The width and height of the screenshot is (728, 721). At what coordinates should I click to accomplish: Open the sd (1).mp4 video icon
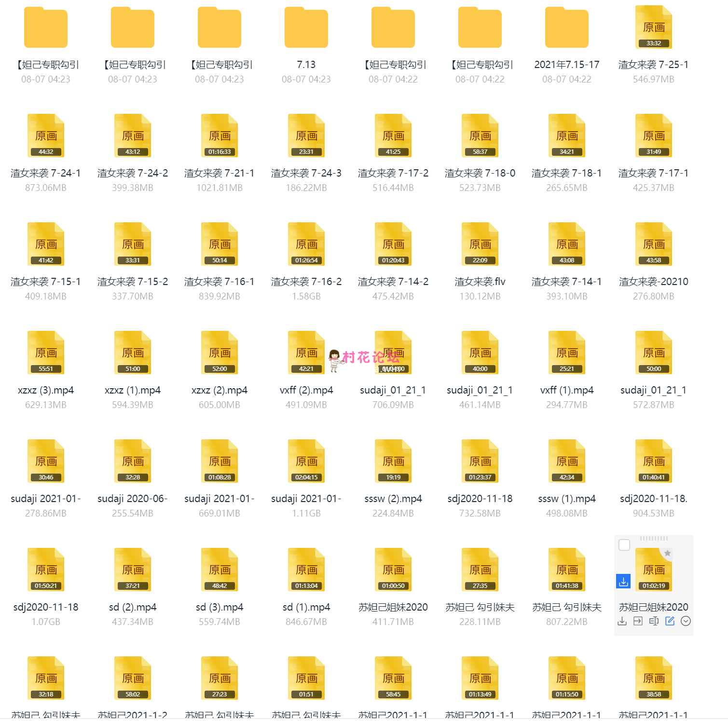click(306, 570)
